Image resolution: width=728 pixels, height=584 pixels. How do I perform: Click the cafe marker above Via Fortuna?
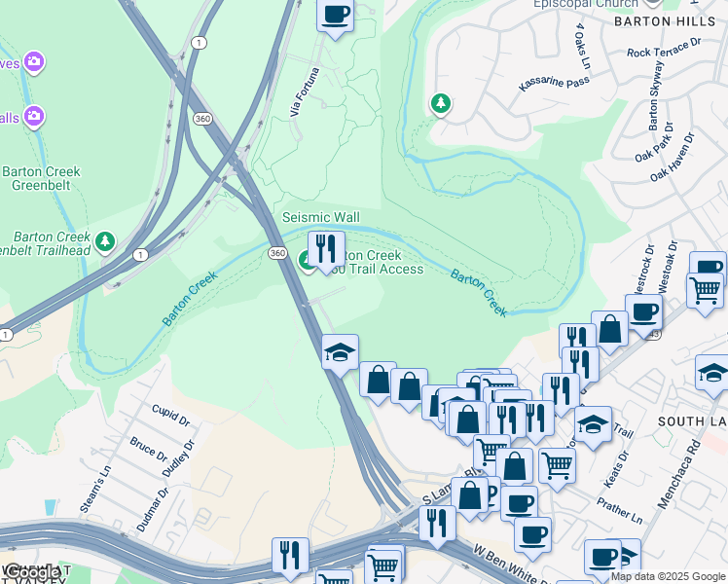point(335,18)
